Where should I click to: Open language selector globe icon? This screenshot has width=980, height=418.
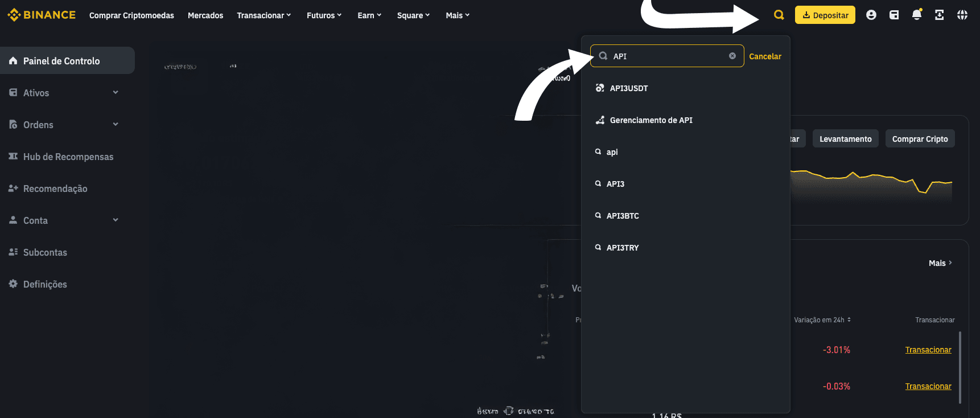click(x=962, y=15)
